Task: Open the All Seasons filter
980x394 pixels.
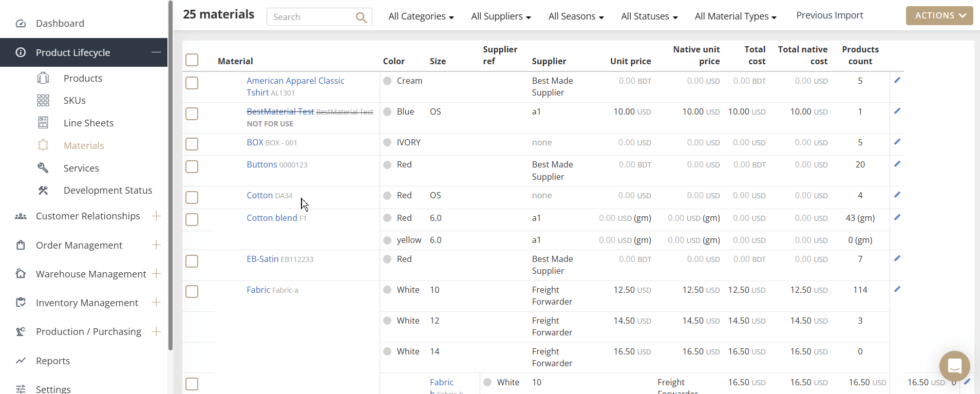Action: (576, 16)
